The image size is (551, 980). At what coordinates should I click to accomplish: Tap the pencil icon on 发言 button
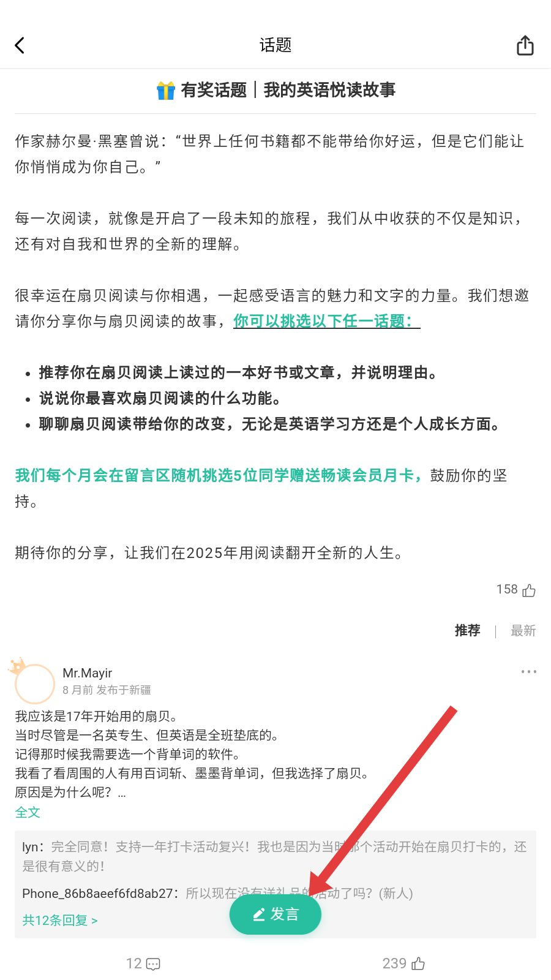[259, 914]
